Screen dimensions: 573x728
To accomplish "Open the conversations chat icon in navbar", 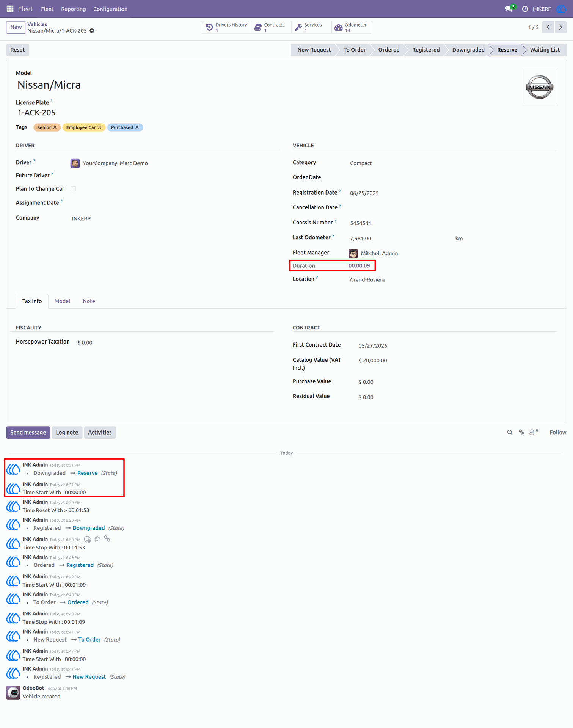I will (509, 9).
